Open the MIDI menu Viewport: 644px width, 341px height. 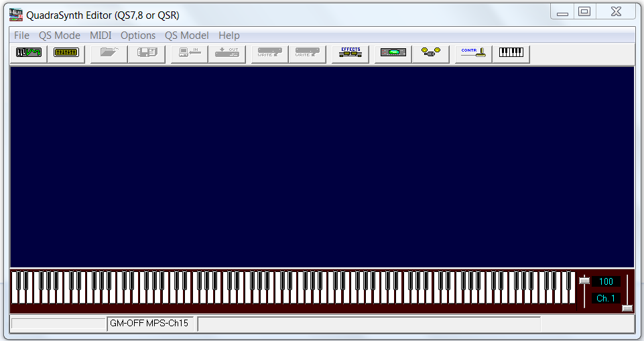[x=101, y=36]
